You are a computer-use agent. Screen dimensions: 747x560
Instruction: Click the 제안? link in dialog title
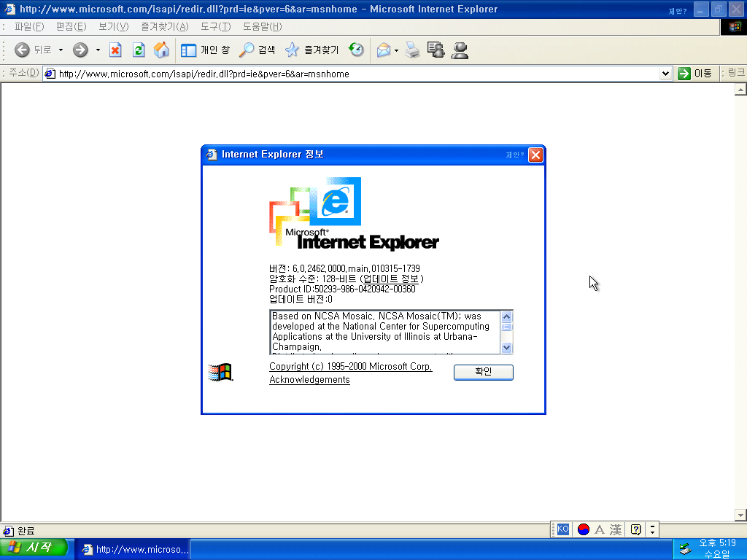coord(514,155)
